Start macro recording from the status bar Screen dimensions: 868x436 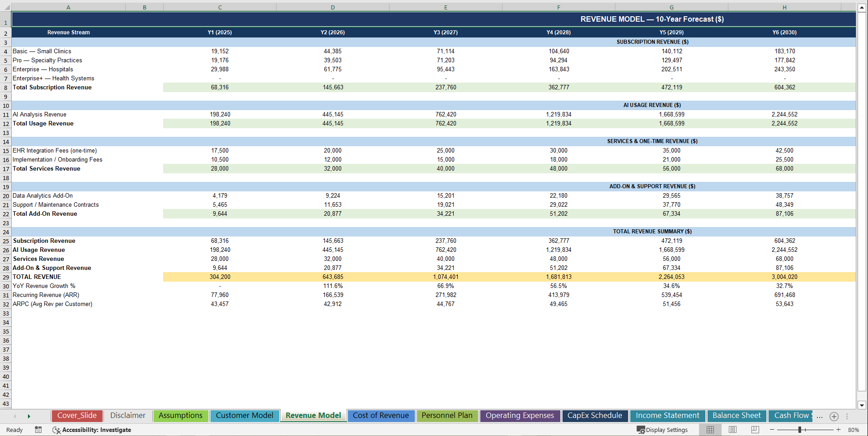click(38, 430)
